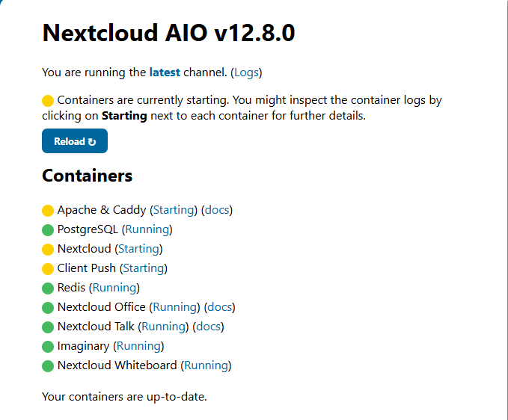Open the Logs link near latest channel
This screenshot has width=508, height=420.
(x=245, y=72)
